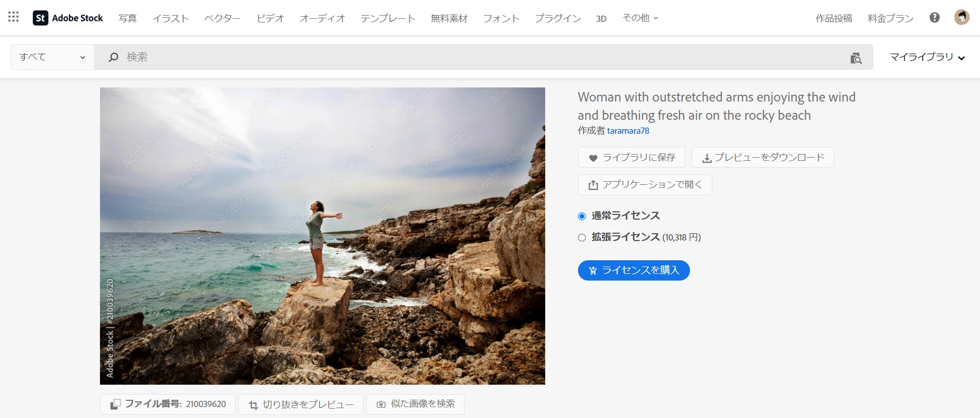This screenshot has width=980, height=418.
Task: Open the ベクター menu item
Action: coord(222,18)
